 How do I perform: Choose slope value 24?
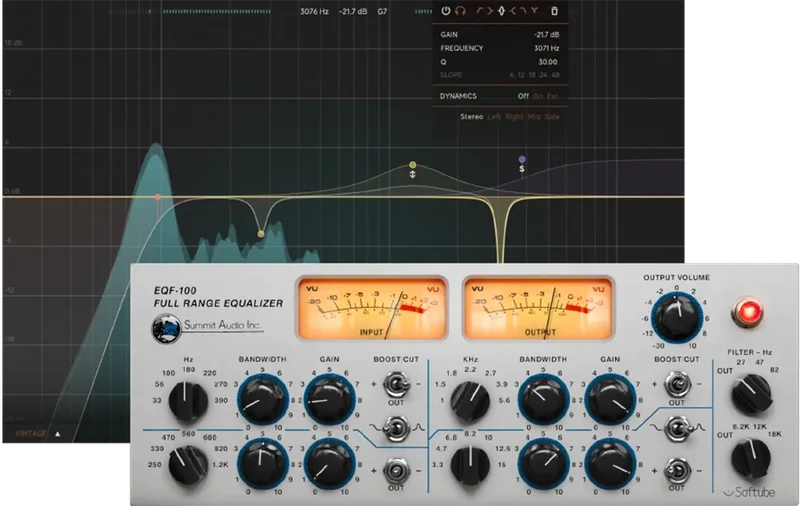[543, 75]
